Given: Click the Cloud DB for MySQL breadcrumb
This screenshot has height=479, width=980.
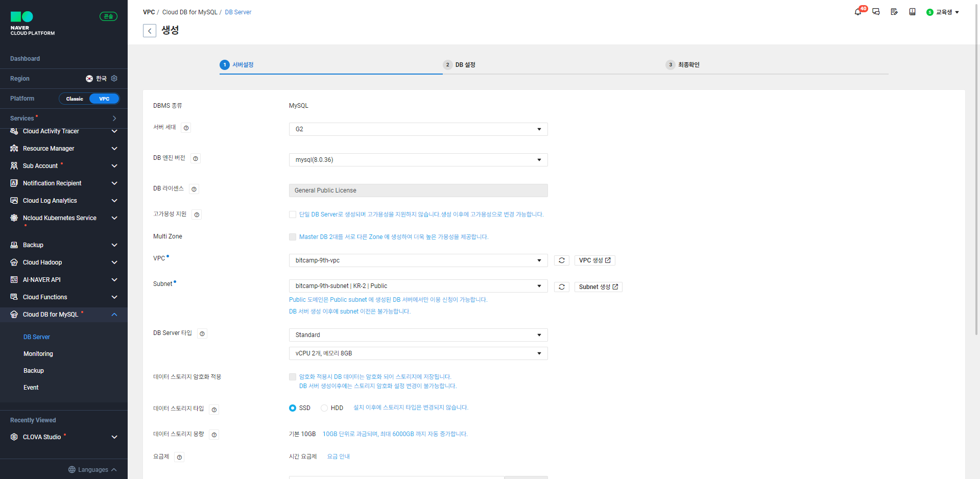Looking at the screenshot, I should point(190,12).
